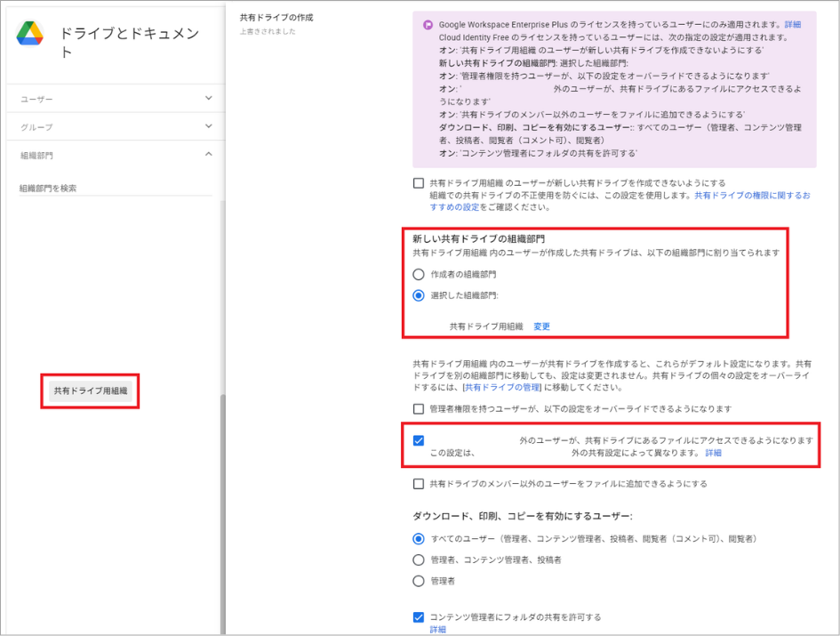Click the 上書きされました status text

click(x=268, y=32)
